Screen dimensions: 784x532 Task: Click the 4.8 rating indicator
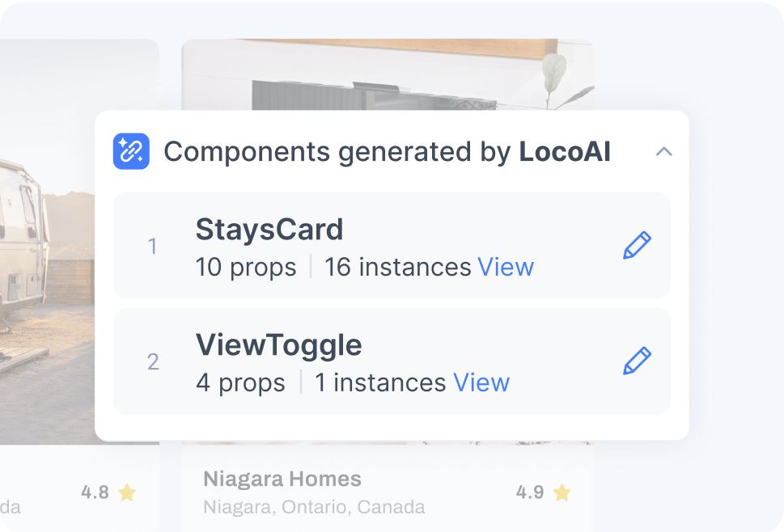point(95,492)
